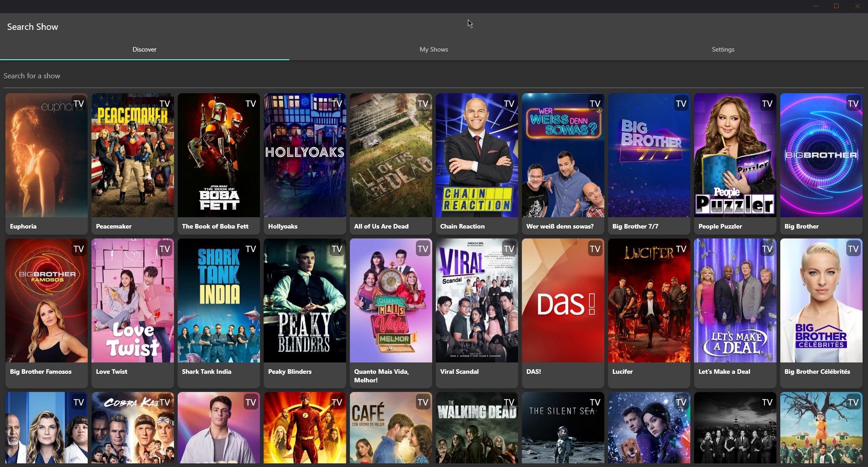Click TV badge on Big Brother Célébrités
This screenshot has width=868, height=467.
(x=853, y=249)
